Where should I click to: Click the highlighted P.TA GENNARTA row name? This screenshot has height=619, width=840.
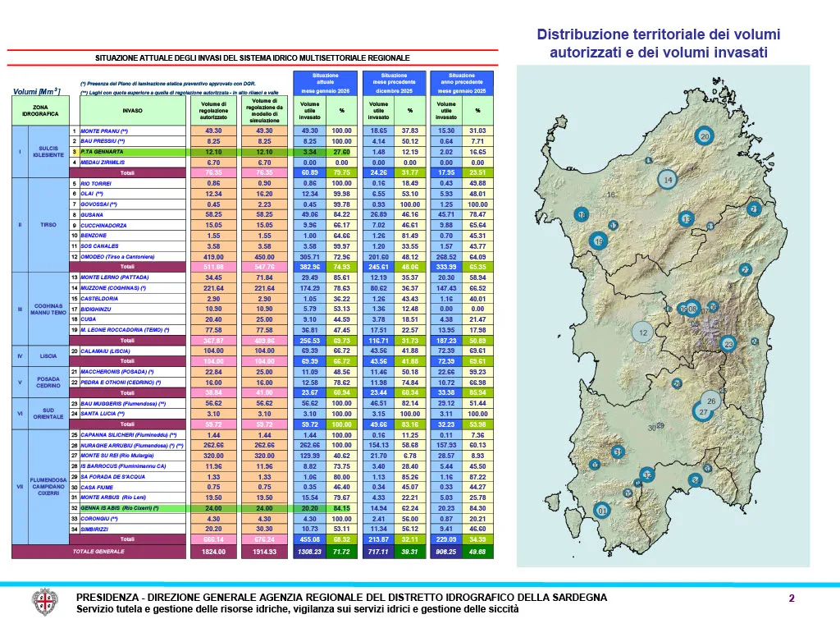pos(103,152)
